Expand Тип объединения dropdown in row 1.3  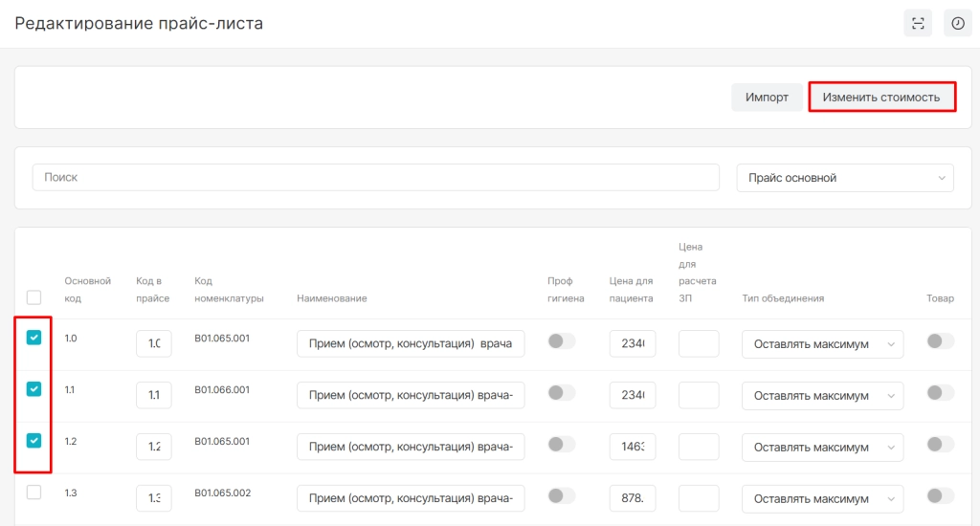coord(822,498)
